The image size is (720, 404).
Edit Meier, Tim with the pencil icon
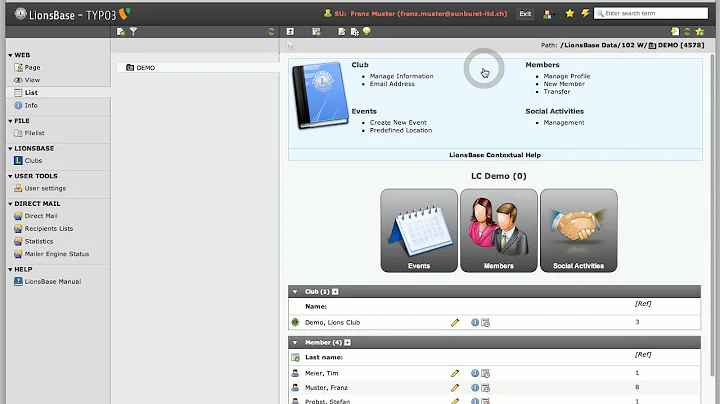tap(455, 374)
